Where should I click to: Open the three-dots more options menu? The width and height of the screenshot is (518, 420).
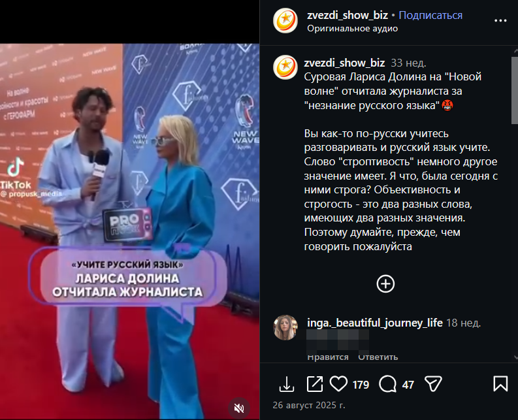click(x=500, y=20)
